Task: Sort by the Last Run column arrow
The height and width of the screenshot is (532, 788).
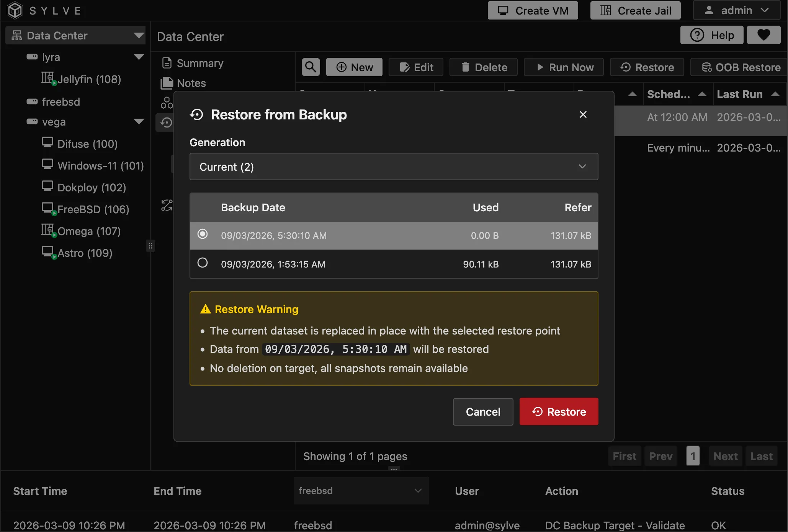Action: pyautogui.click(x=776, y=94)
